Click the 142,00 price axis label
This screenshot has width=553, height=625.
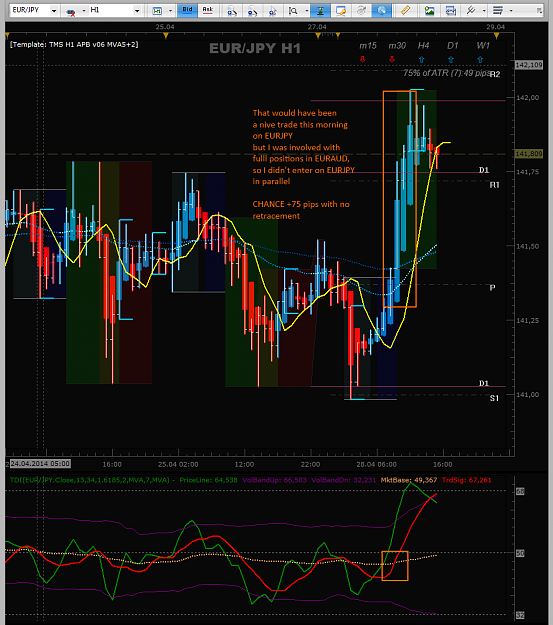click(527, 98)
